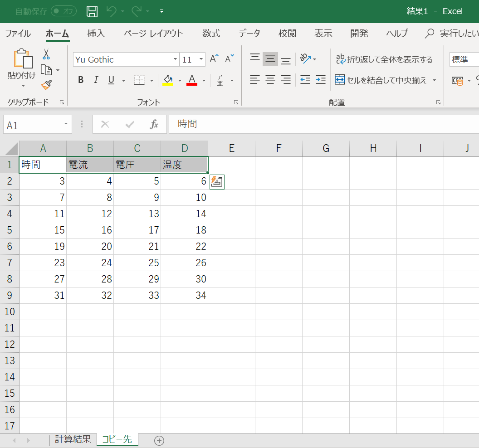Click the align right icon

(286, 80)
